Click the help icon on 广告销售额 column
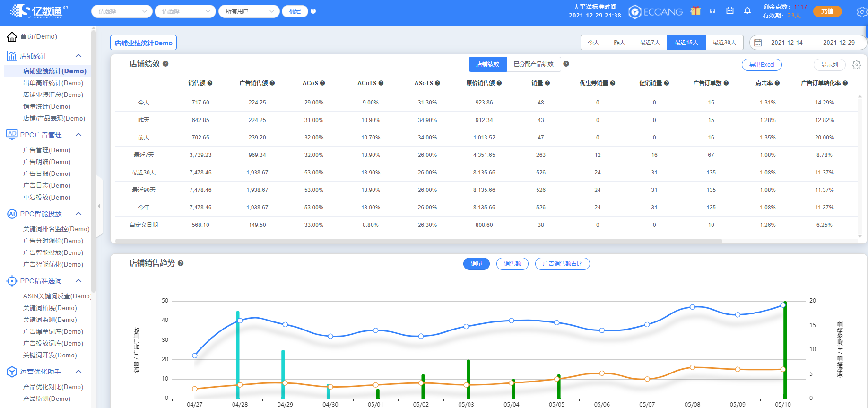Image resolution: width=868 pixels, height=408 pixels. pyautogui.click(x=272, y=83)
